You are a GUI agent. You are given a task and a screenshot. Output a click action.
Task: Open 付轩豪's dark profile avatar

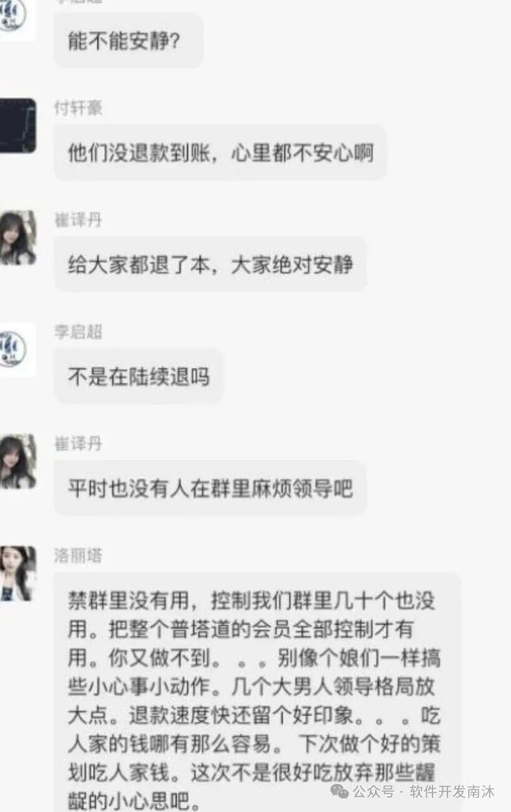coord(17,125)
